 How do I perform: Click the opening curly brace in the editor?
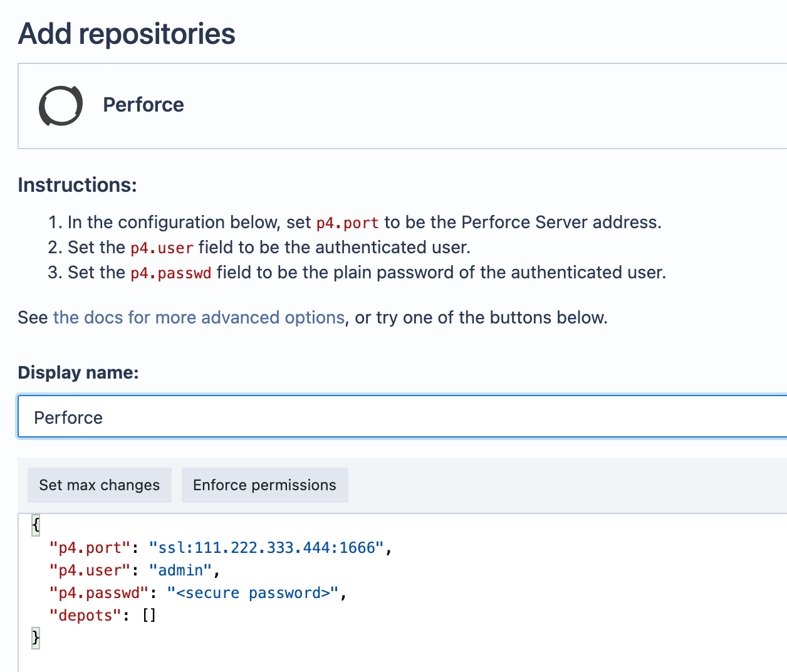(36, 525)
